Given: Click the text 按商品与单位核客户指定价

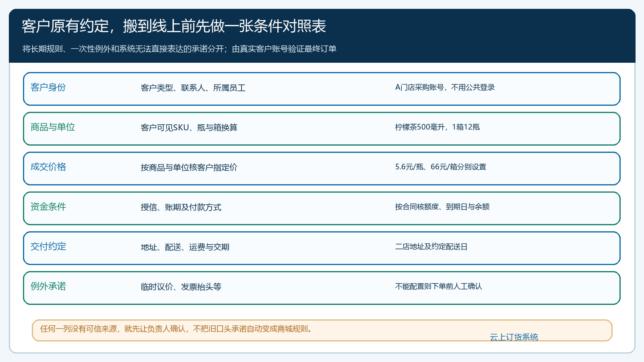Looking at the screenshot, I should tap(189, 167).
